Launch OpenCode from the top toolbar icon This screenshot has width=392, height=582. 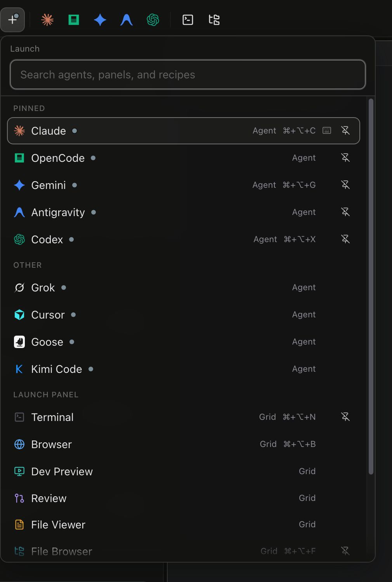coord(74,20)
